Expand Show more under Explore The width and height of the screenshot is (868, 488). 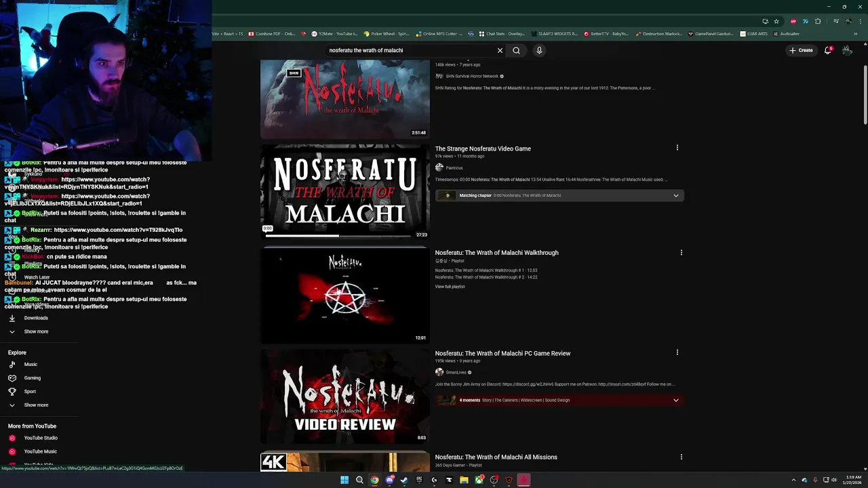(36, 405)
